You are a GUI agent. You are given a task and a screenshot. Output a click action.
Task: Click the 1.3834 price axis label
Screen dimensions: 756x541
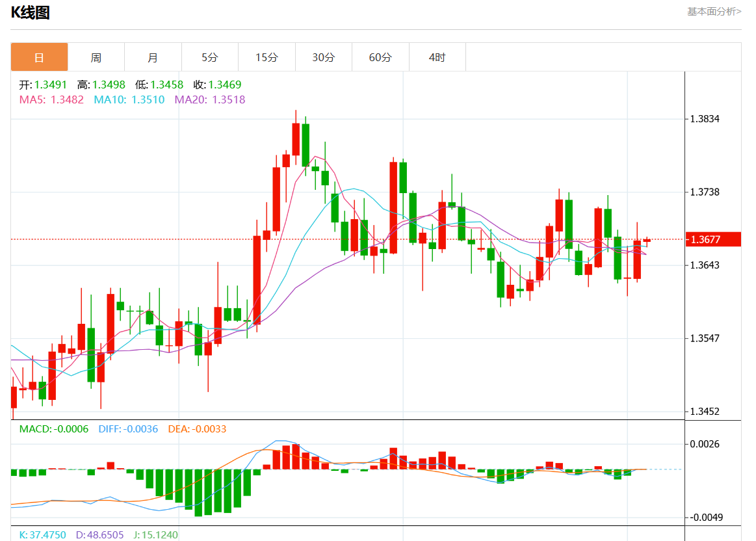(705, 119)
